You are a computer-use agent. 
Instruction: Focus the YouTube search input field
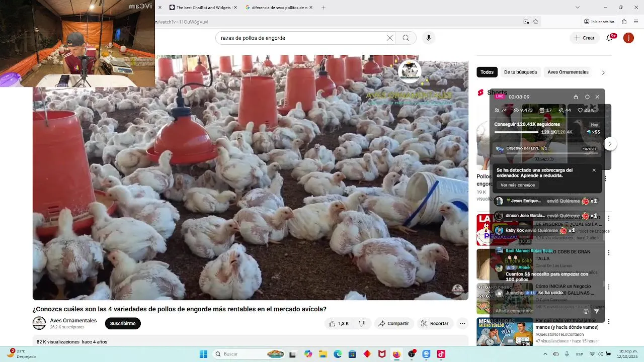302,38
